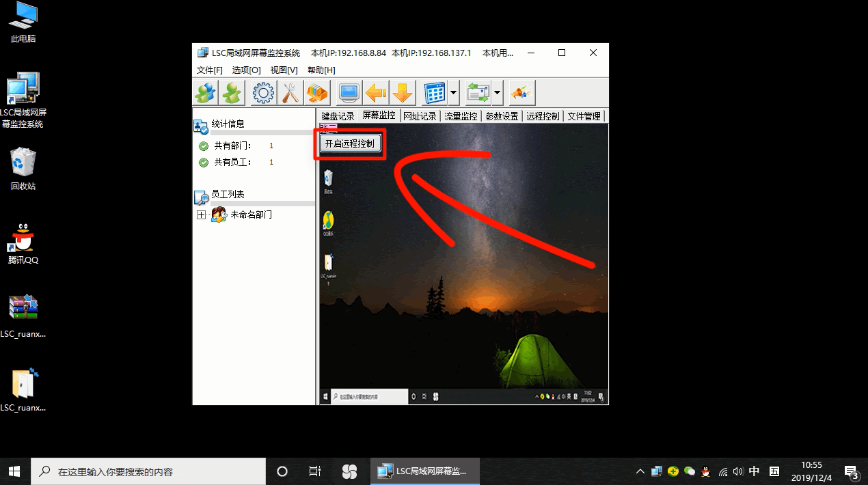
Task: Expand the 未命名部门 tree node
Action: click(201, 214)
